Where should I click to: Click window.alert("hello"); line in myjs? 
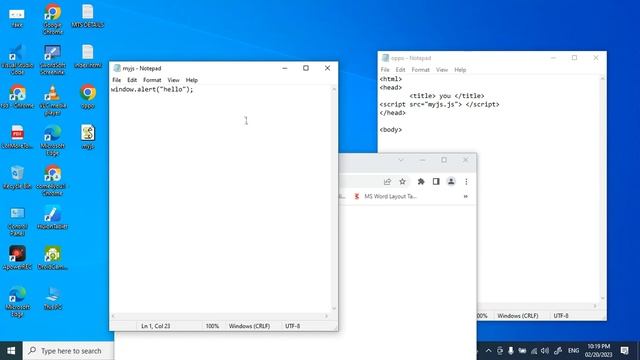pyautogui.click(x=152, y=89)
